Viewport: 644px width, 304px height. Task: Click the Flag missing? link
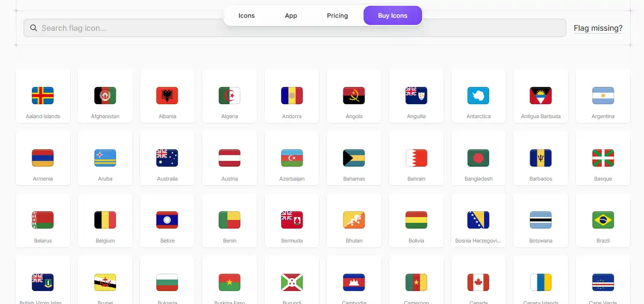pos(598,28)
